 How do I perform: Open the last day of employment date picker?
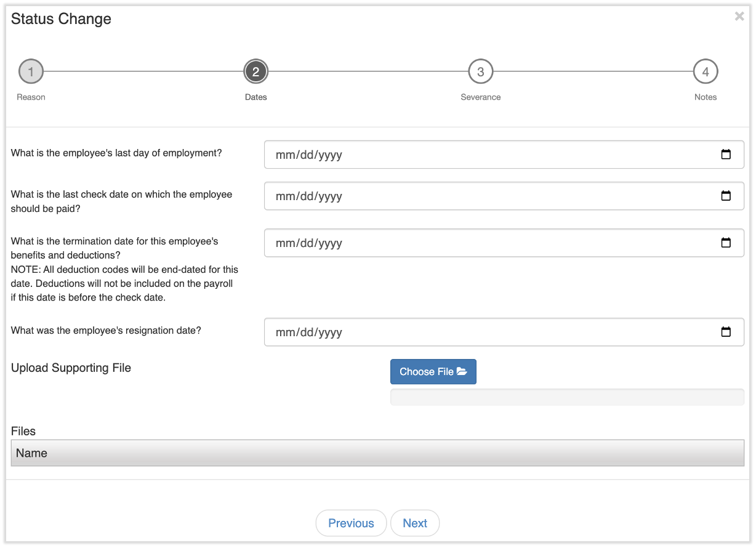pyautogui.click(x=726, y=155)
